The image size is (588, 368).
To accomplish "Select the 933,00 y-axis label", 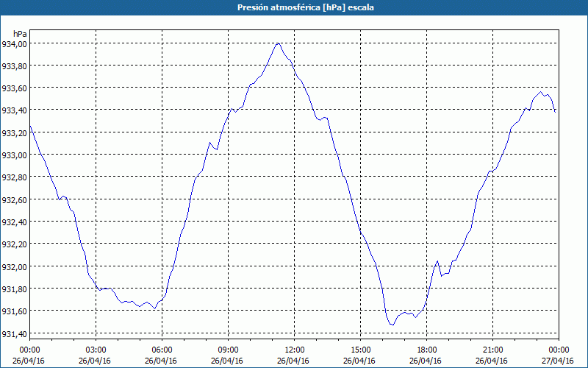I will pos(15,155).
